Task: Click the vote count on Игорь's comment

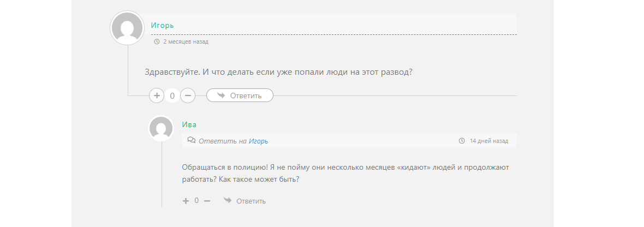Action: pyautogui.click(x=172, y=95)
